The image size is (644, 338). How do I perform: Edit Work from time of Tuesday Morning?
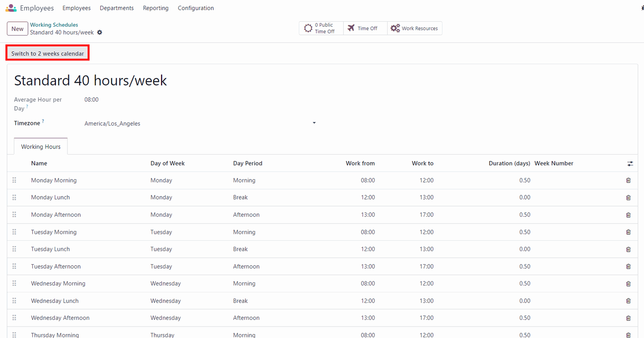coord(368,232)
